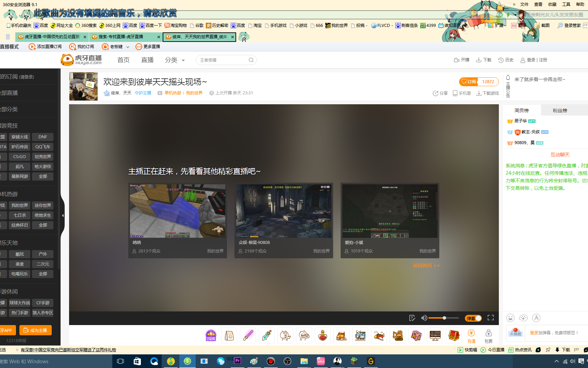Expand the 老板键 dropdown chevron
Viewport: 588px width, 368px height.
(128, 47)
